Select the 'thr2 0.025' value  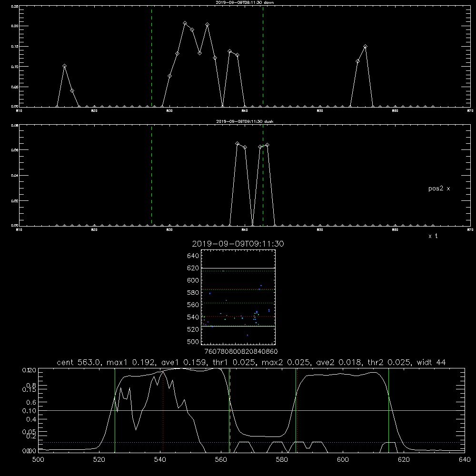(x=388, y=362)
